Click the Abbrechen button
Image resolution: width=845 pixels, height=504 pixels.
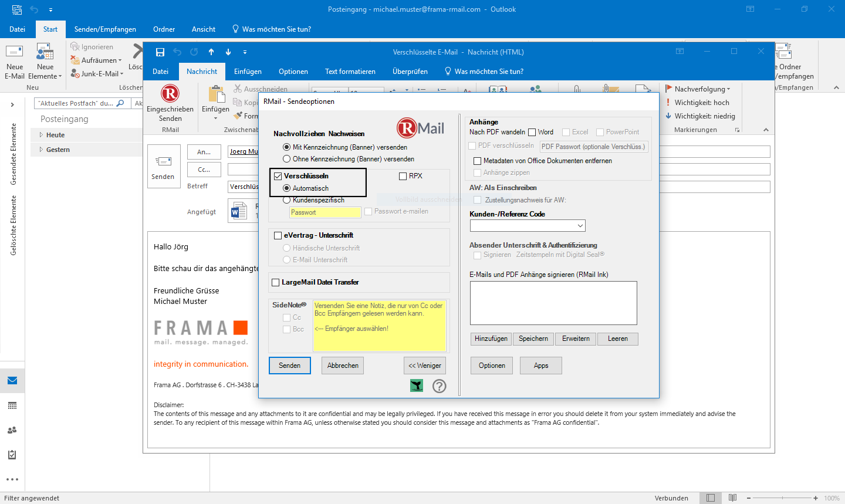(x=343, y=366)
